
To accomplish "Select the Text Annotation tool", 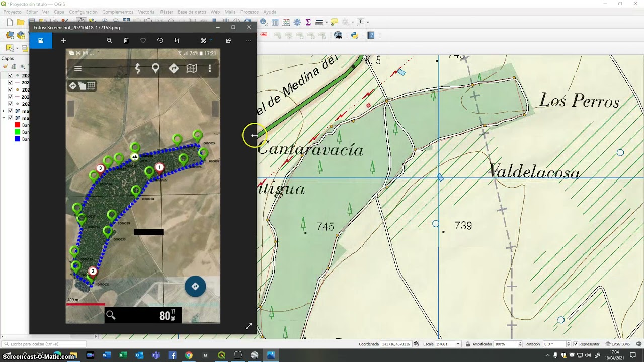I will [361, 22].
